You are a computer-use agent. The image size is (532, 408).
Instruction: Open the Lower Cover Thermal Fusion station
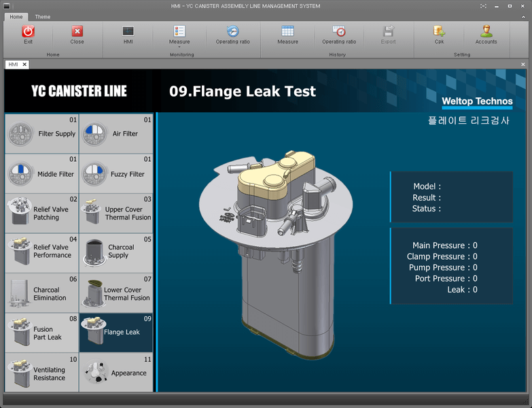pos(116,294)
